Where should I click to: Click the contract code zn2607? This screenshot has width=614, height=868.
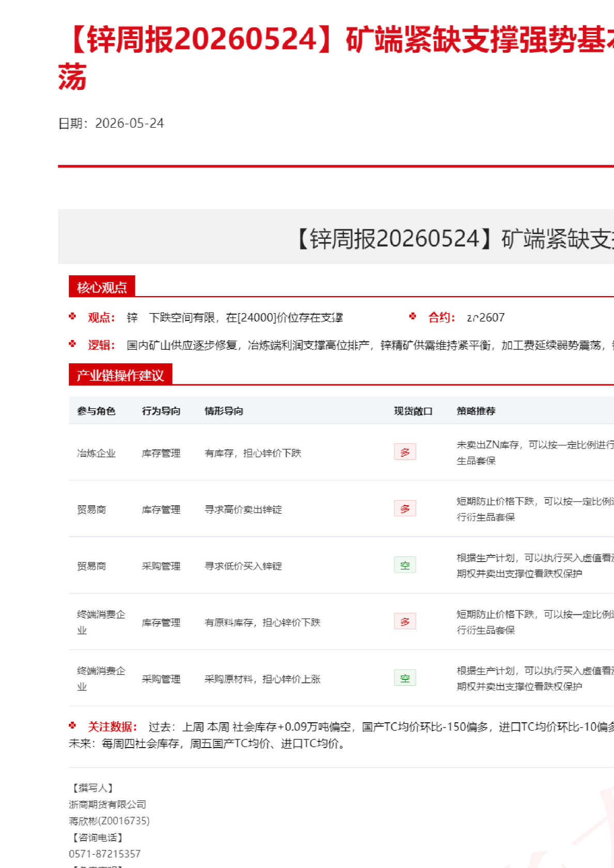click(x=486, y=317)
